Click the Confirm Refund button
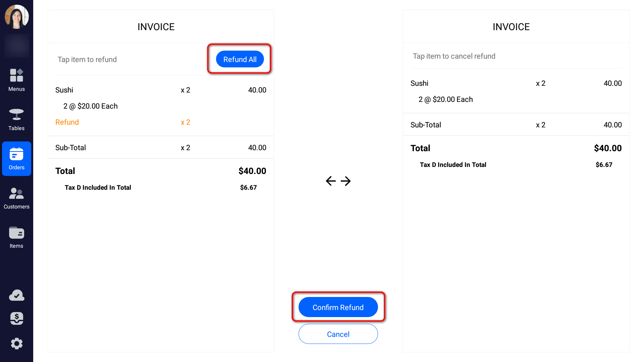Image resolution: width=644 pixels, height=362 pixels. (338, 307)
